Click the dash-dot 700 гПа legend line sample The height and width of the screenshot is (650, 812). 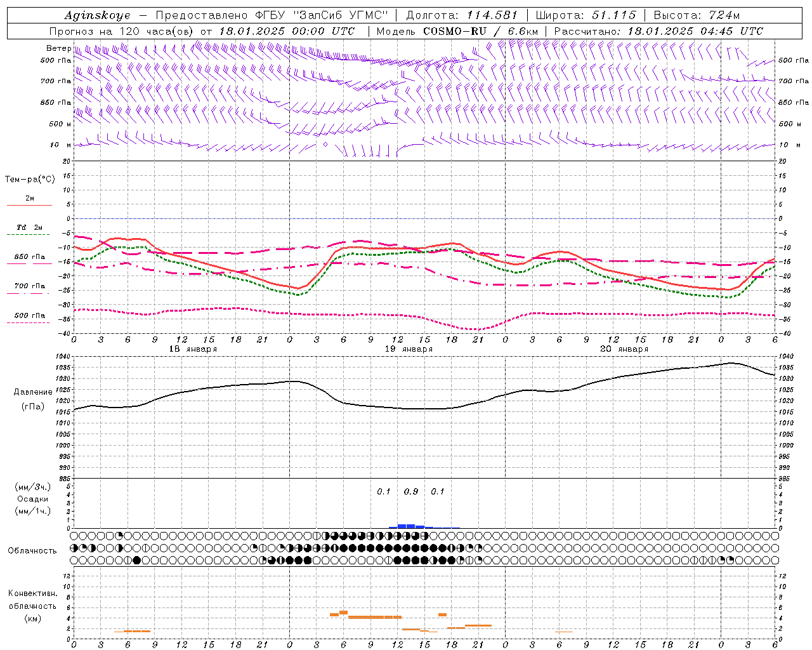[29, 293]
